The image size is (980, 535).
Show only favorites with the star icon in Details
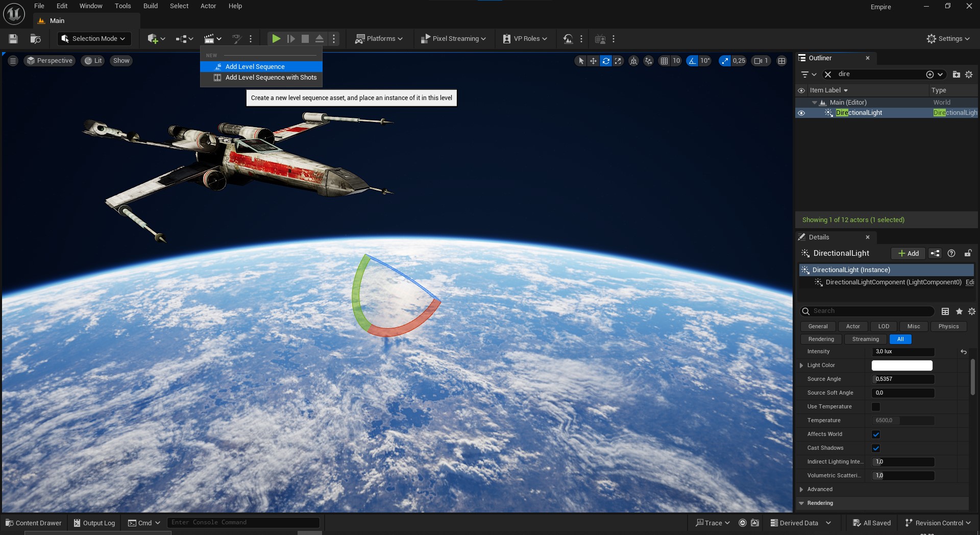(x=959, y=311)
